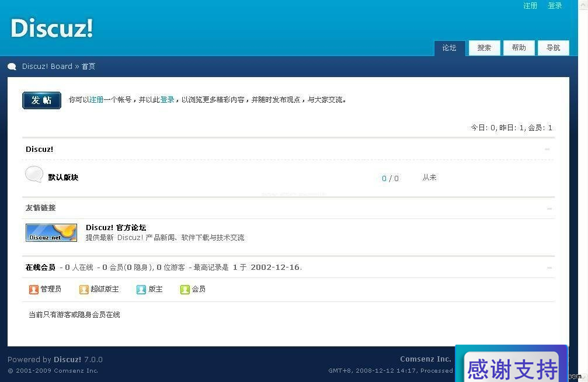
Task: Click 登录 link in the welcome message
Action: 167,100
